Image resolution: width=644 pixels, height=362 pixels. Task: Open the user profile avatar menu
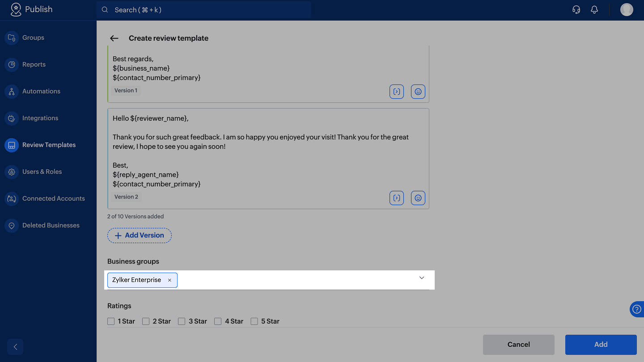(627, 10)
